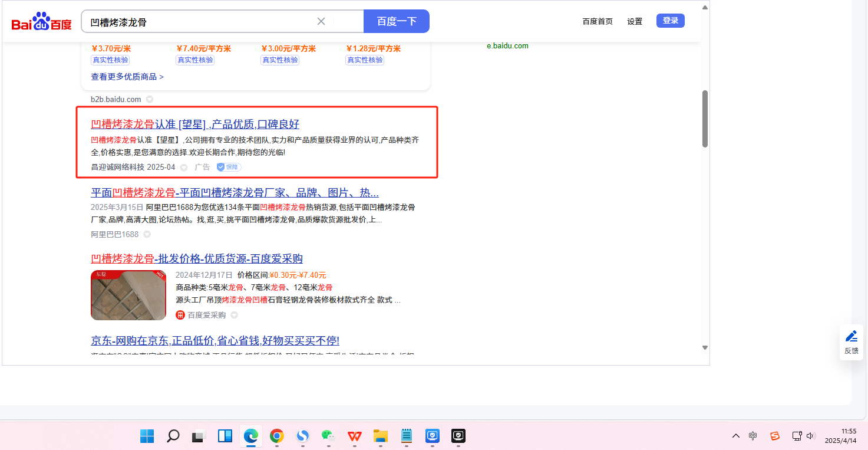The height and width of the screenshot is (450, 868).
Task: Show hidden tray icons with the chevron
Action: pyautogui.click(x=736, y=436)
